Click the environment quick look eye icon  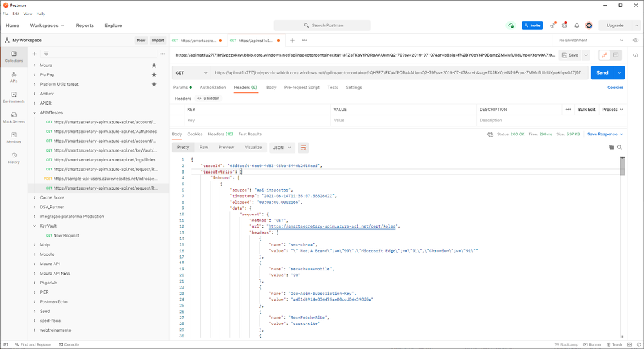point(636,40)
